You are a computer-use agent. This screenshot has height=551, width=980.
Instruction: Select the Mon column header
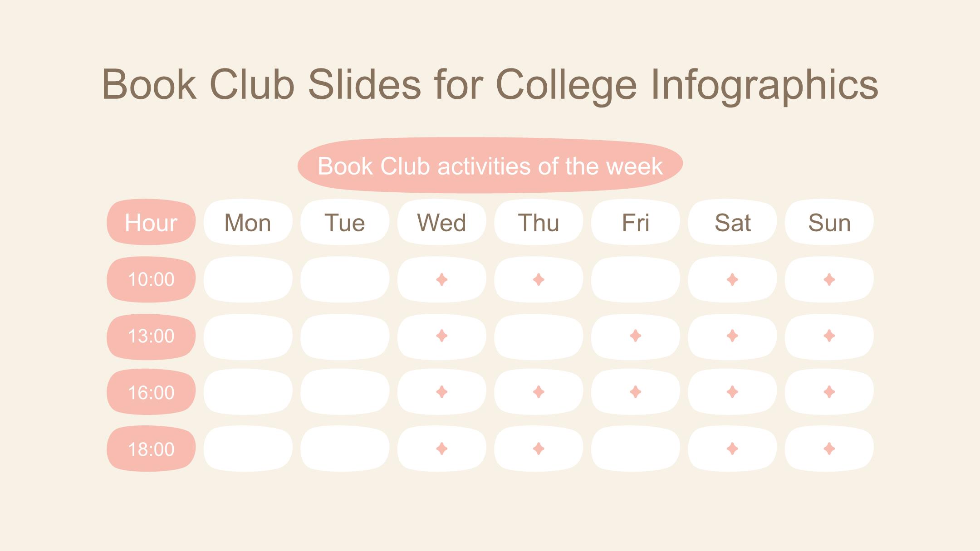coord(248,222)
